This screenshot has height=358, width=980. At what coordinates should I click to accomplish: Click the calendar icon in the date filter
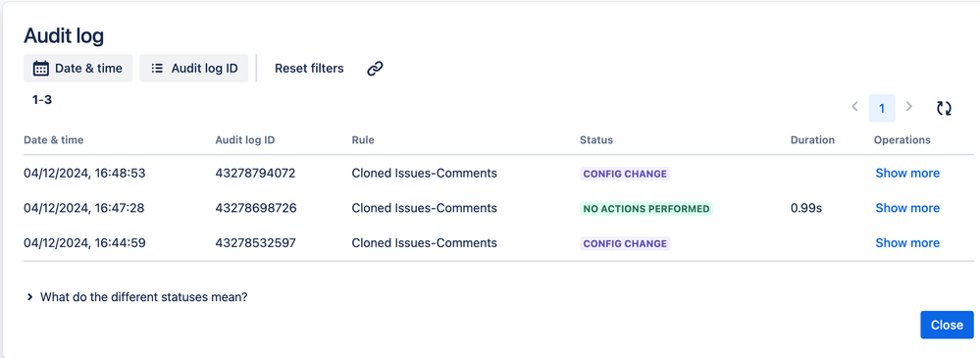40,68
